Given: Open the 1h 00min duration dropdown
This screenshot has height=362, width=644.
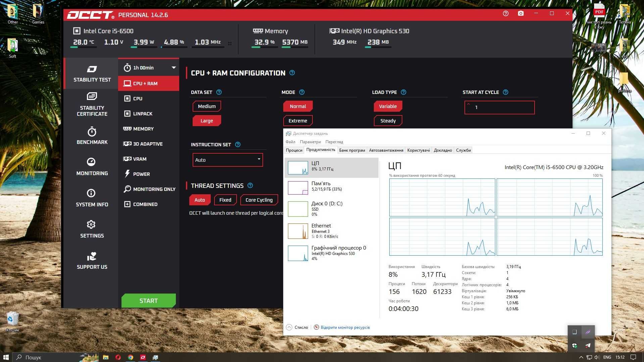Looking at the screenshot, I should (x=149, y=68).
